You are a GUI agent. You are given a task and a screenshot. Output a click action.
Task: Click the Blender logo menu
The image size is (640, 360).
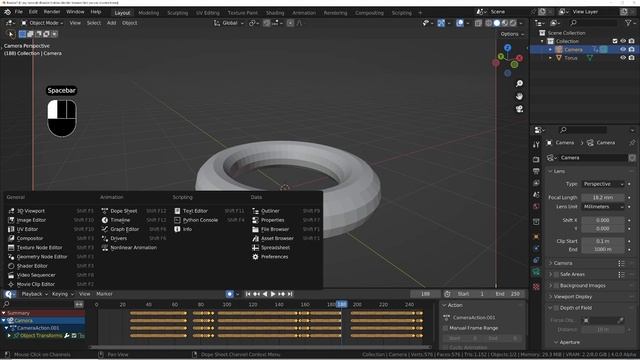tap(7, 12)
